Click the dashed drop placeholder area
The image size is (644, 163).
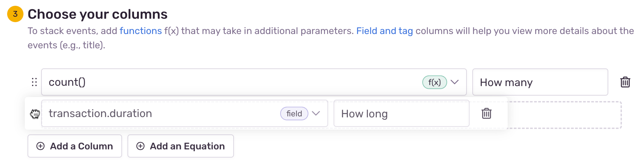pyautogui.click(x=564, y=115)
